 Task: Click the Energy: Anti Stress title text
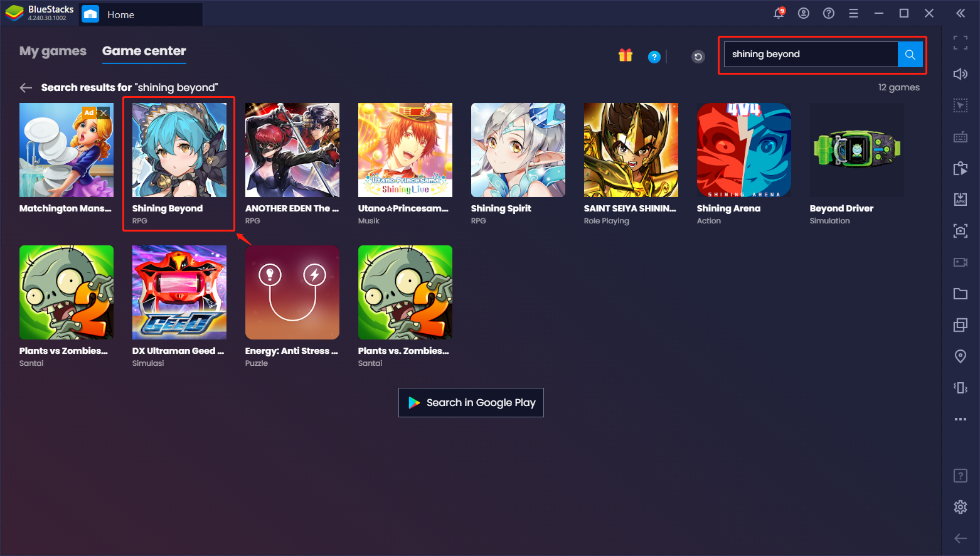pos(292,351)
